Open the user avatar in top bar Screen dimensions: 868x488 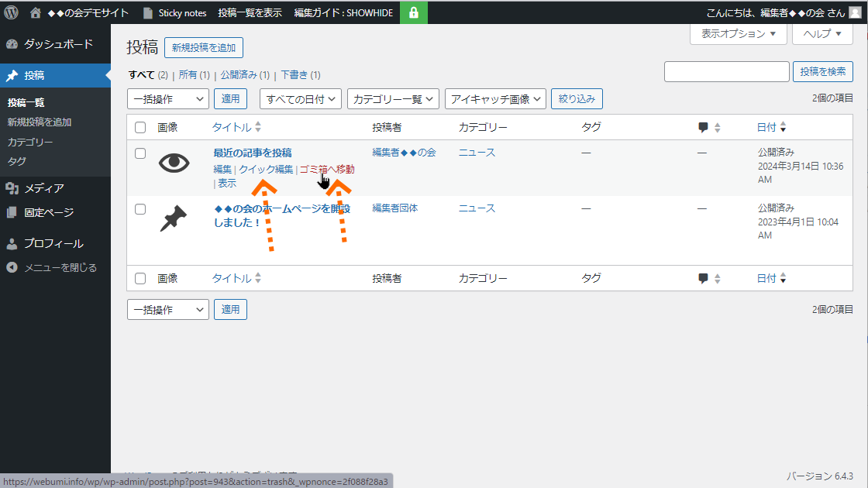pos(854,12)
